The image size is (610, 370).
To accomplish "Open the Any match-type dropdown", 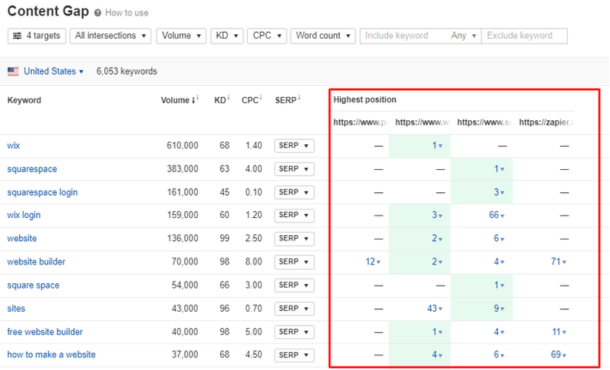I will click(463, 36).
